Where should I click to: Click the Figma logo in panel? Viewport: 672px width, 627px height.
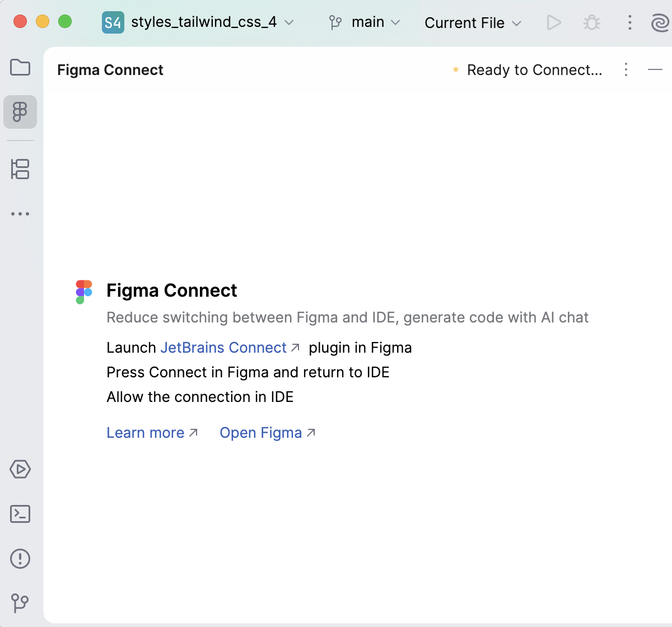(84, 292)
